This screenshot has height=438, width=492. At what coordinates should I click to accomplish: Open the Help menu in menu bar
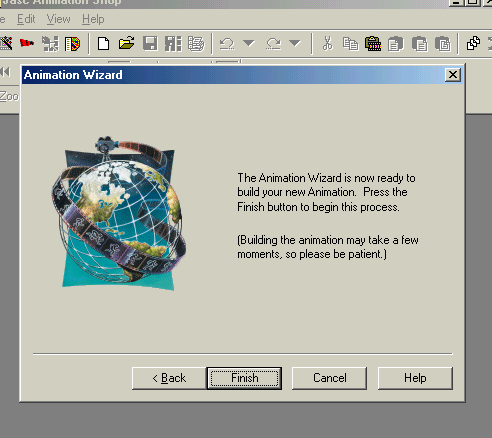point(93,19)
